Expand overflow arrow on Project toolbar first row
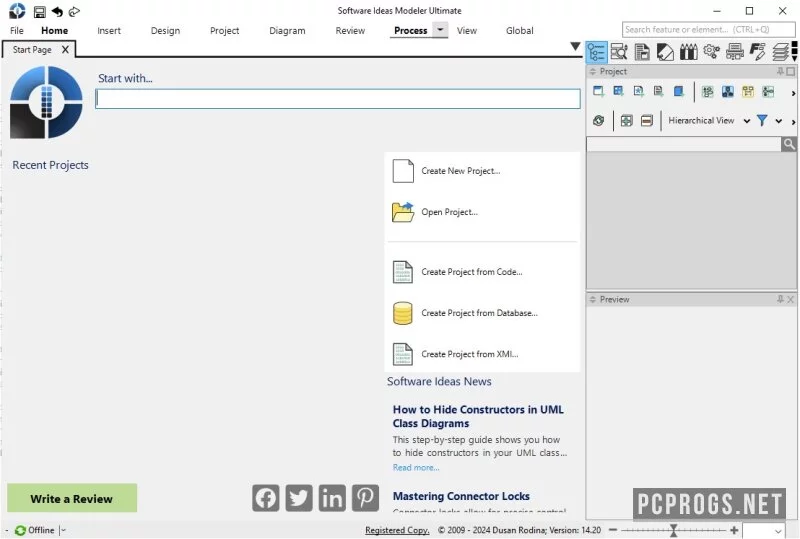The height and width of the screenshot is (539, 800). coord(793,93)
